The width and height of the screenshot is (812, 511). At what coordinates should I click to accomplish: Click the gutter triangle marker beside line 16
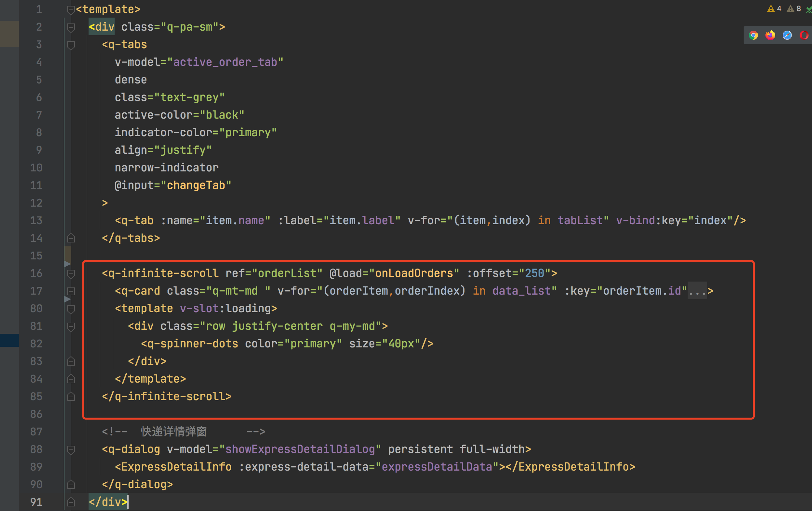[x=67, y=264]
